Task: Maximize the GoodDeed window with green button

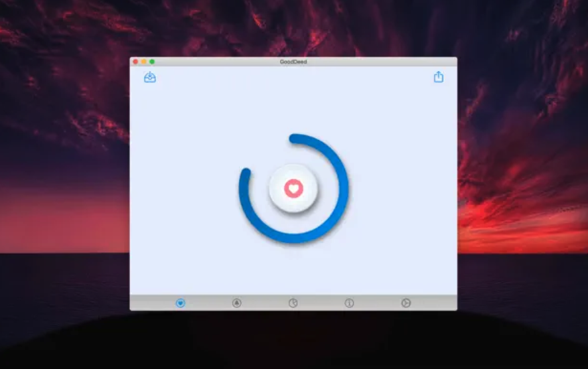Action: [x=152, y=62]
